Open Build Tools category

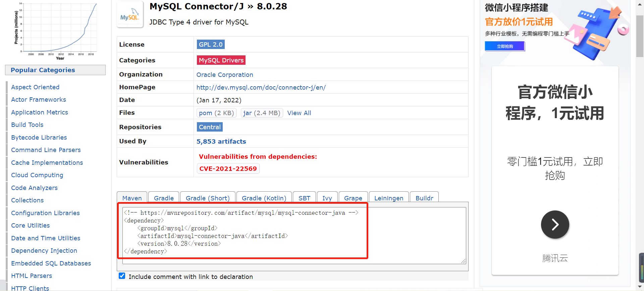(x=27, y=125)
